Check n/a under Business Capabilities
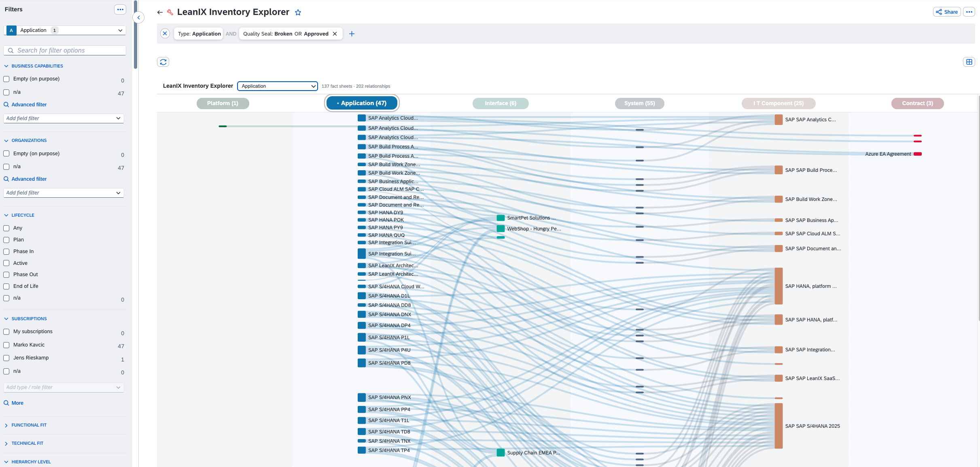980x467 pixels. [6, 92]
